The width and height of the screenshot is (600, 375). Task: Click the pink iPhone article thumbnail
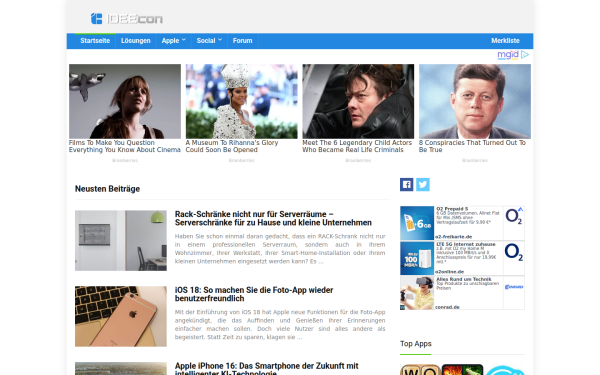(121, 316)
